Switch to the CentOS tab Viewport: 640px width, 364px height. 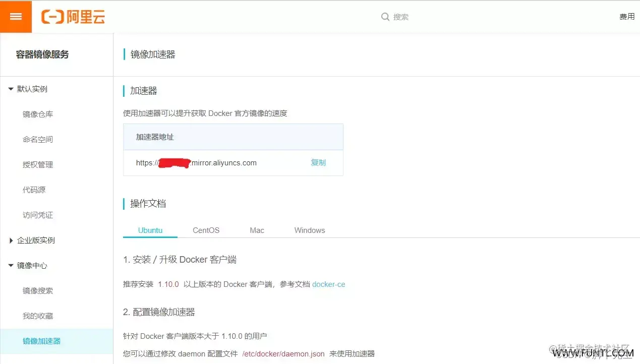point(205,230)
